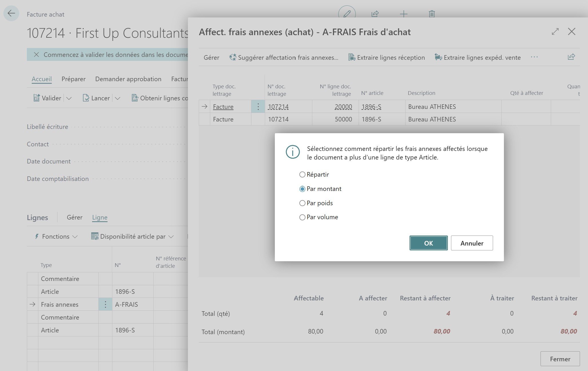Screen dimensions: 588x371
Task: Click Extraire lignes réception
Action: (x=386, y=57)
